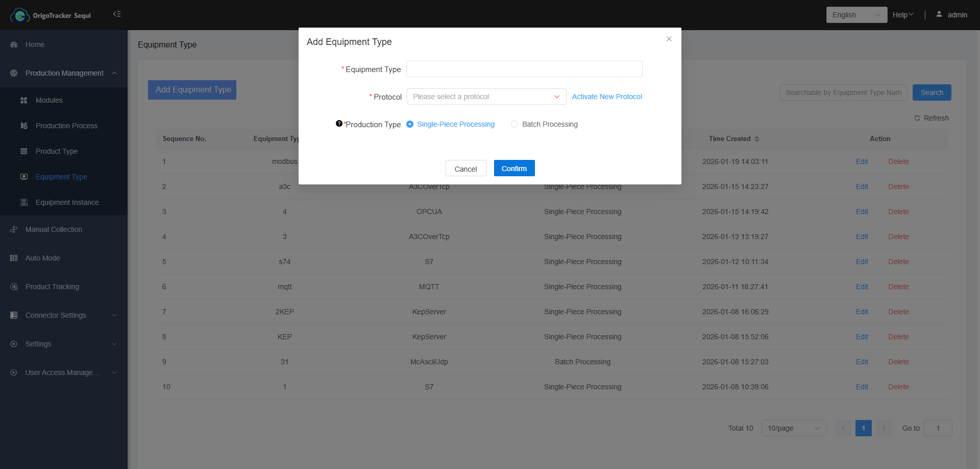
Task: Click the Production Type help question-mark icon
Action: [x=339, y=124]
